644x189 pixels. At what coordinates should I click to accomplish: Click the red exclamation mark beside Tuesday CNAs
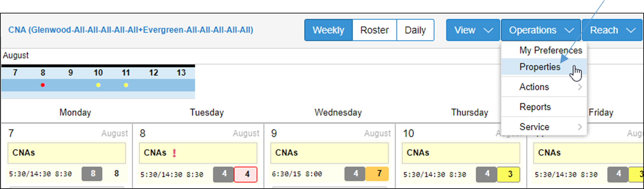coord(174,153)
